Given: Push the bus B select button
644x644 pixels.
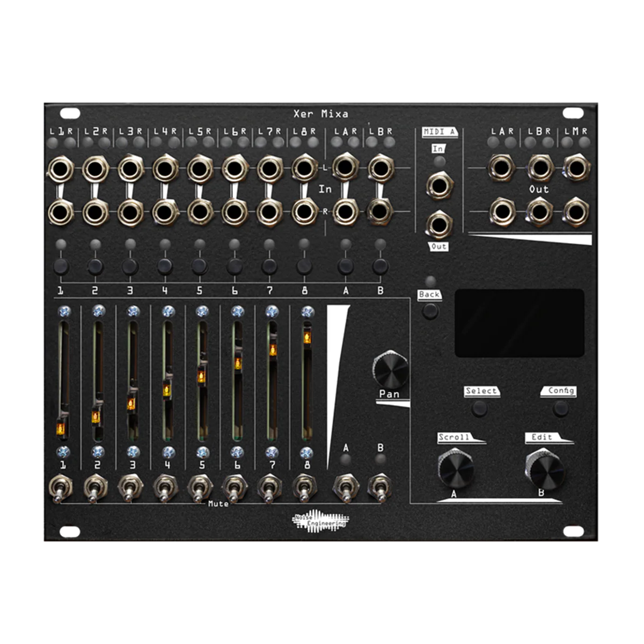Looking at the screenshot, I should (380, 266).
